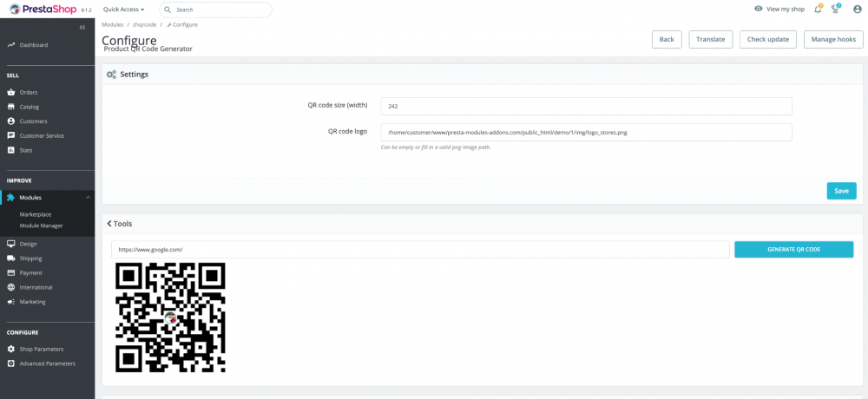868x399 pixels.
Task: Click the Shipping truck icon
Action: (10, 258)
